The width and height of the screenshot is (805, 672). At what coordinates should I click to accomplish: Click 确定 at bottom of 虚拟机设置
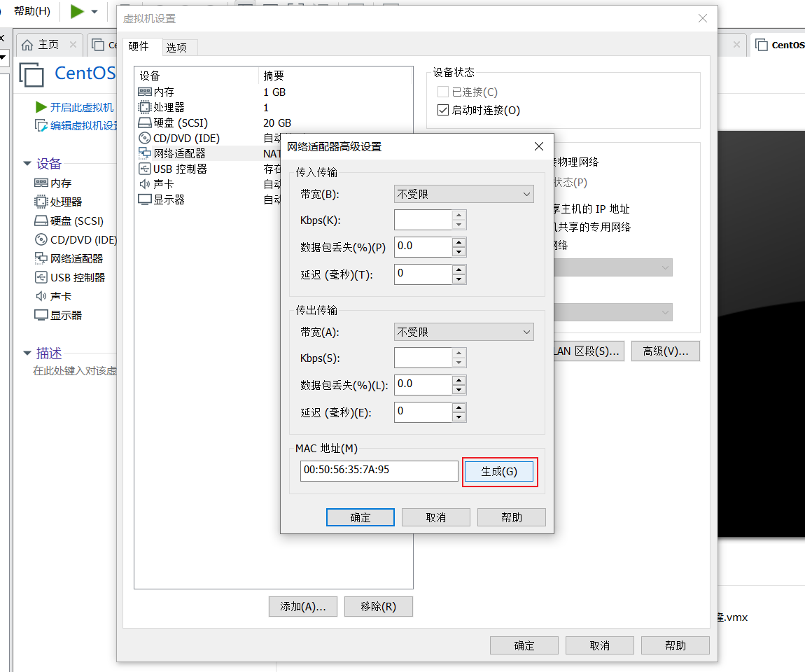[x=524, y=645]
